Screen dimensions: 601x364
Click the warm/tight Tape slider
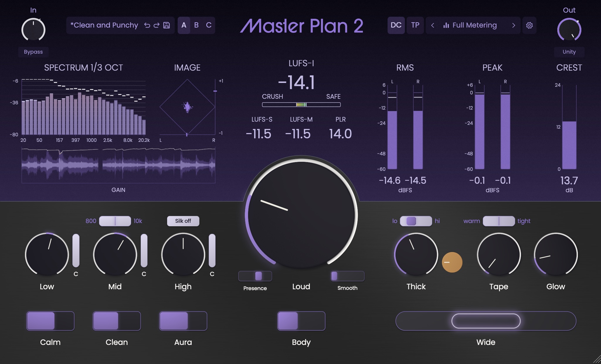pyautogui.click(x=499, y=221)
